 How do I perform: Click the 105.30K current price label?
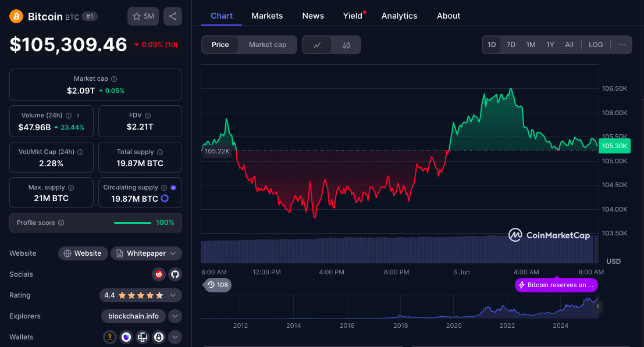(x=614, y=146)
